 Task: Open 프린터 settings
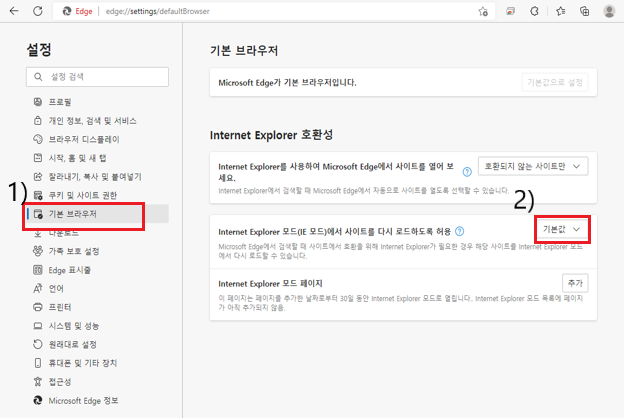tap(98, 307)
